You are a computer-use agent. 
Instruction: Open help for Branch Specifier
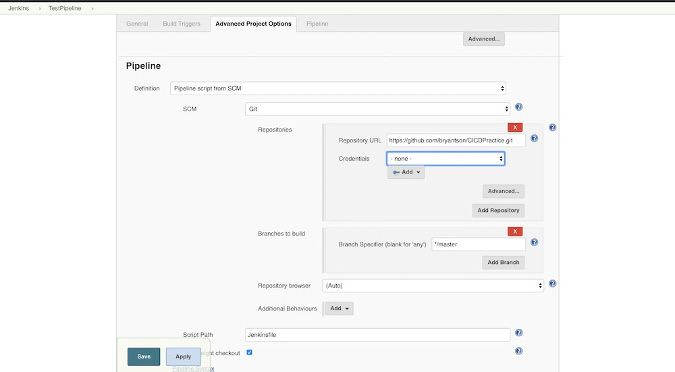click(x=534, y=242)
